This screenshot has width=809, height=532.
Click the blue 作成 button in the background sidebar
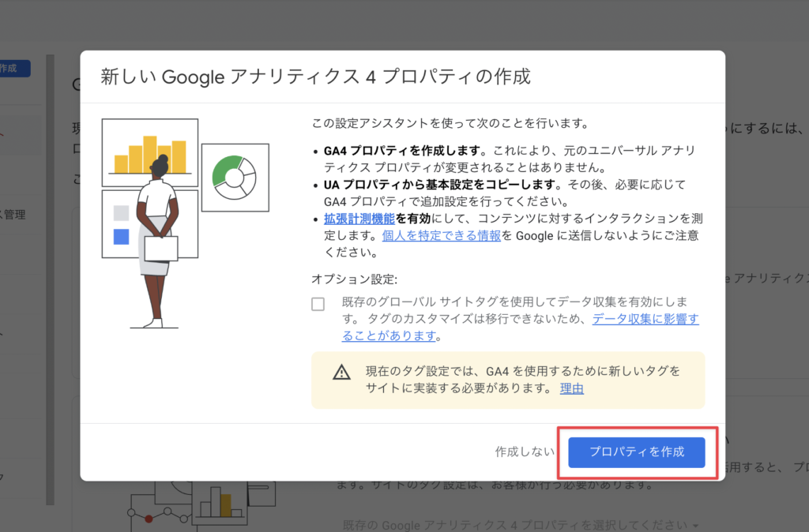point(14,69)
